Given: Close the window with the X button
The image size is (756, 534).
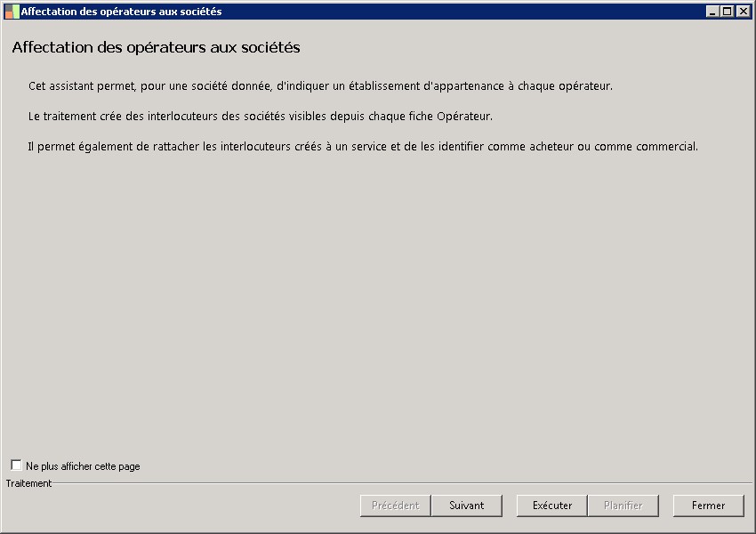Looking at the screenshot, I should click(x=743, y=12).
